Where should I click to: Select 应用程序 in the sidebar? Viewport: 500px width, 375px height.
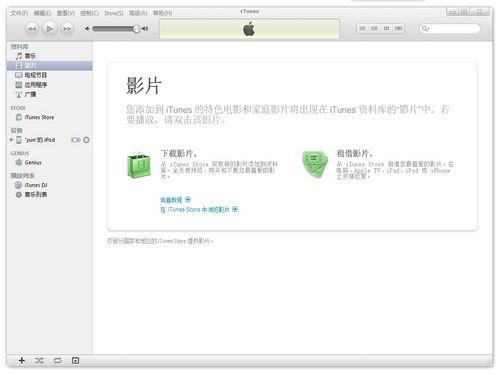coord(49,85)
